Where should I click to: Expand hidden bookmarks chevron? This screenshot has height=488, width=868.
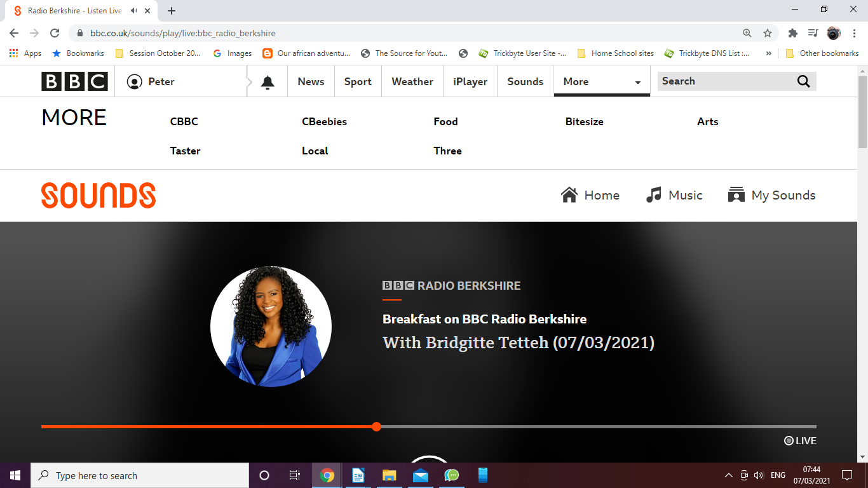click(x=769, y=53)
